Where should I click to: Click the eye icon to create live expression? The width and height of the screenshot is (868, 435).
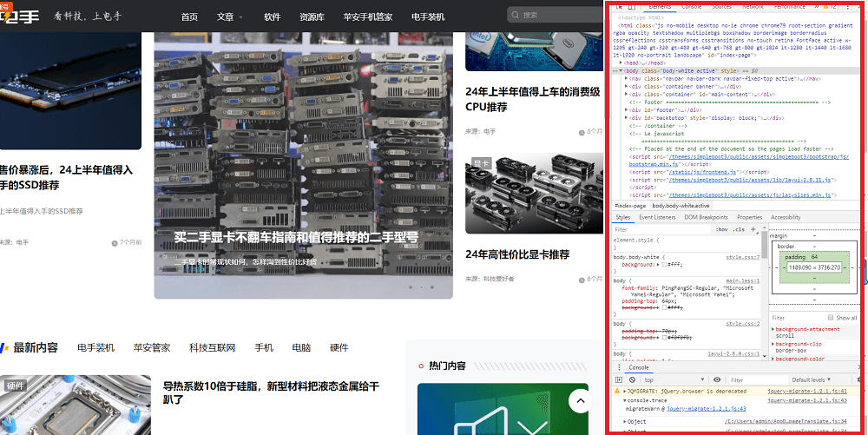717,379
